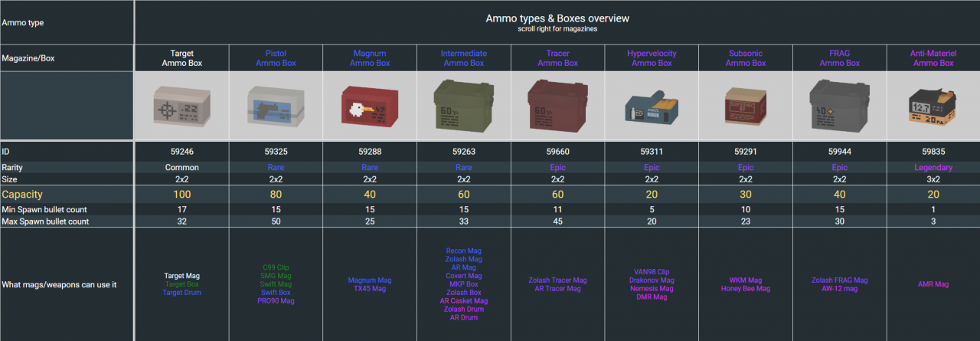The image size is (980, 341).
Task: Click the PRO90 Mag entry
Action: [276, 301]
